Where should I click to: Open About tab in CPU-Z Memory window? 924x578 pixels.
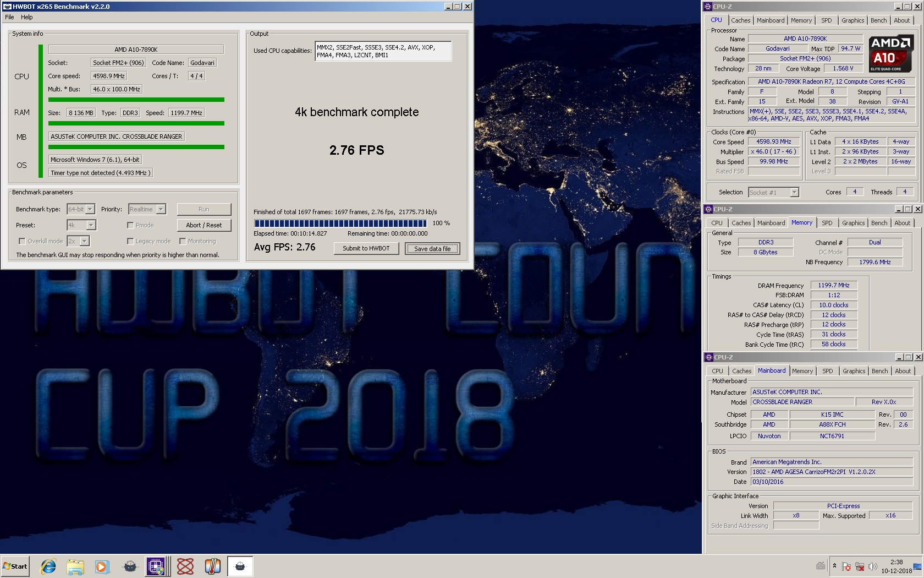pyautogui.click(x=902, y=223)
